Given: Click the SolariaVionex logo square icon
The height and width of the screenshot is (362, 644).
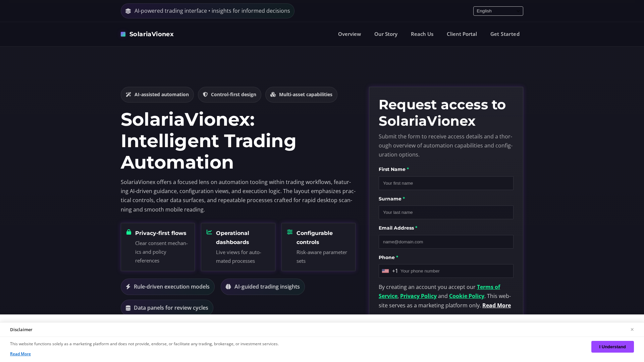Looking at the screenshot, I should [123, 34].
